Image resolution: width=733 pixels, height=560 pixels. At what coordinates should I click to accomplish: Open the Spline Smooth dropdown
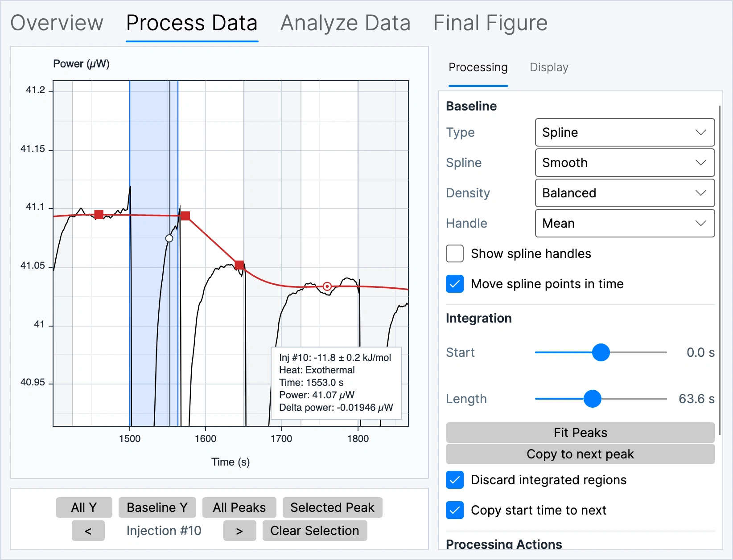click(x=625, y=163)
